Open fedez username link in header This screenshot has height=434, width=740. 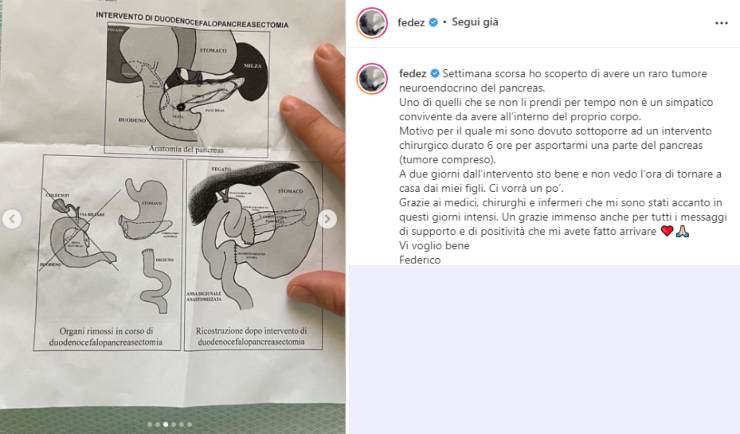point(411,22)
